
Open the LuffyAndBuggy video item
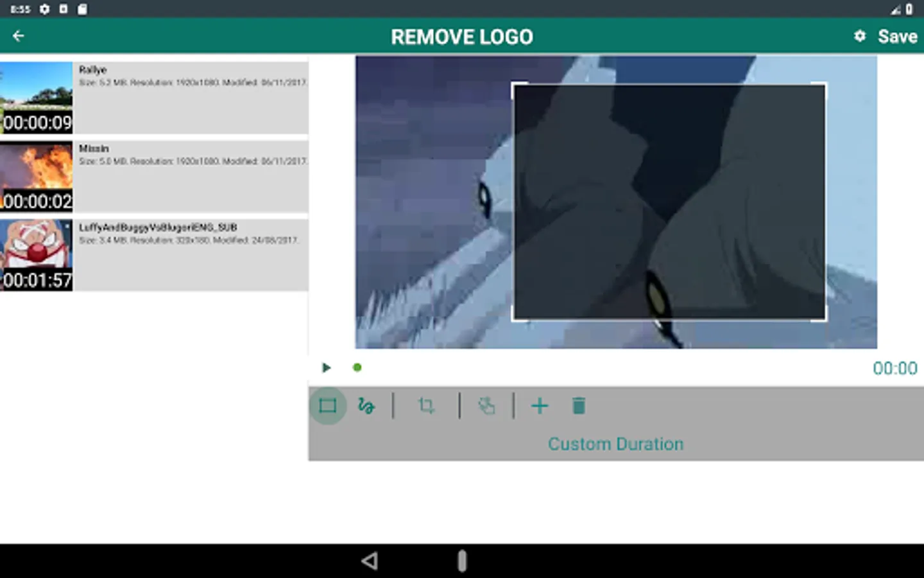[x=154, y=255]
